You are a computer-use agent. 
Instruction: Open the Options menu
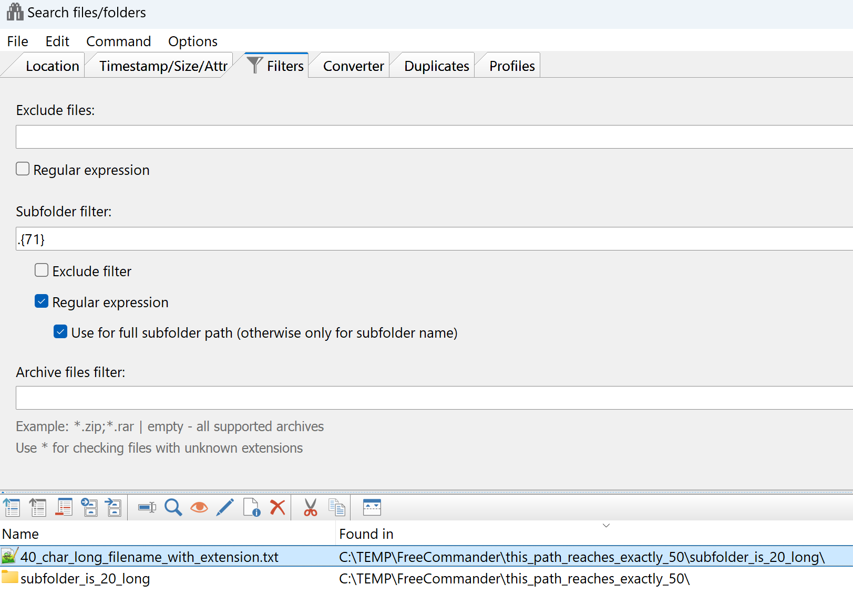[193, 41]
